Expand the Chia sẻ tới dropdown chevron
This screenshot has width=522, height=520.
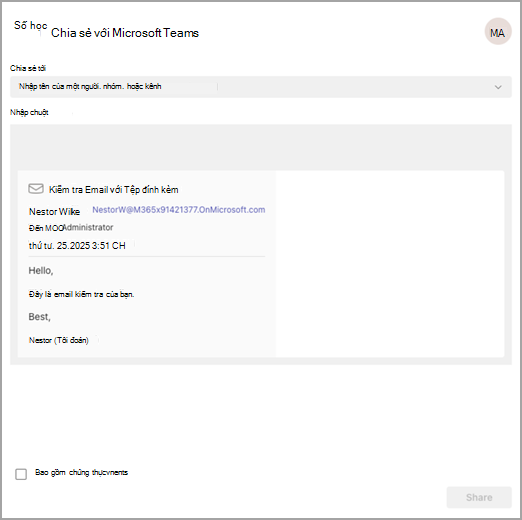498,87
